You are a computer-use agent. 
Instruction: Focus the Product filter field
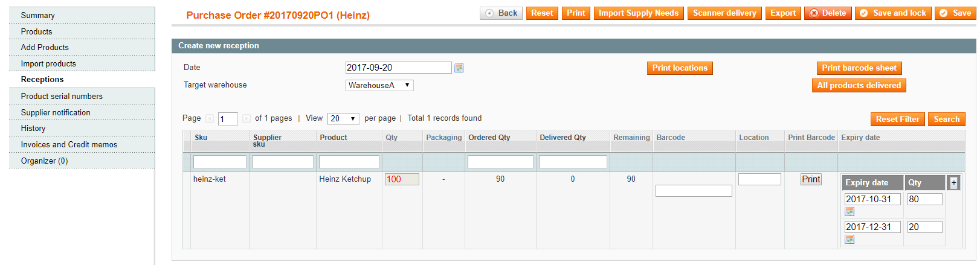click(x=349, y=162)
